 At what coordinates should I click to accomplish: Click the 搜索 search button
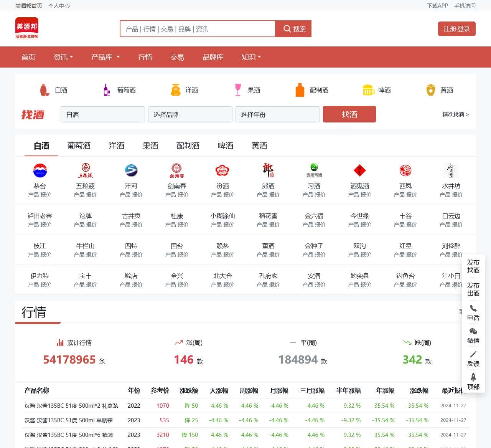pos(294,29)
